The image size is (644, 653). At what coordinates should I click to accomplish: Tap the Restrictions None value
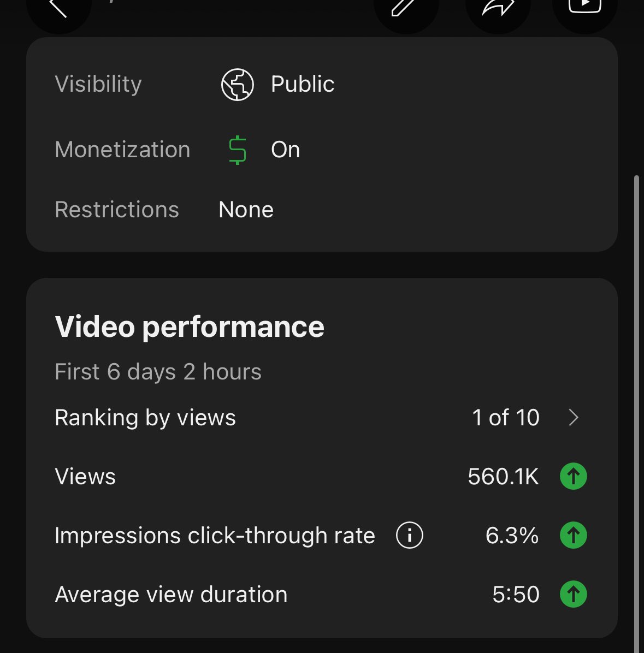(246, 210)
